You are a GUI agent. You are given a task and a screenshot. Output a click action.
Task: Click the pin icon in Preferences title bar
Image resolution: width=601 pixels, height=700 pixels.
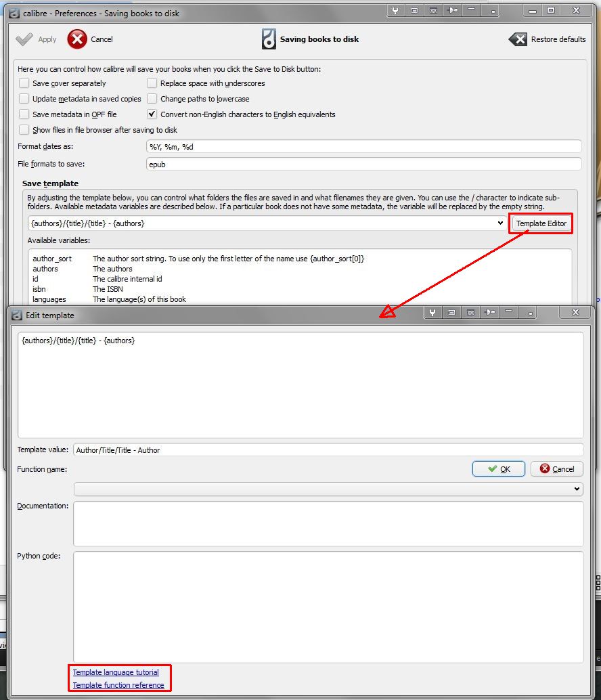[x=452, y=10]
